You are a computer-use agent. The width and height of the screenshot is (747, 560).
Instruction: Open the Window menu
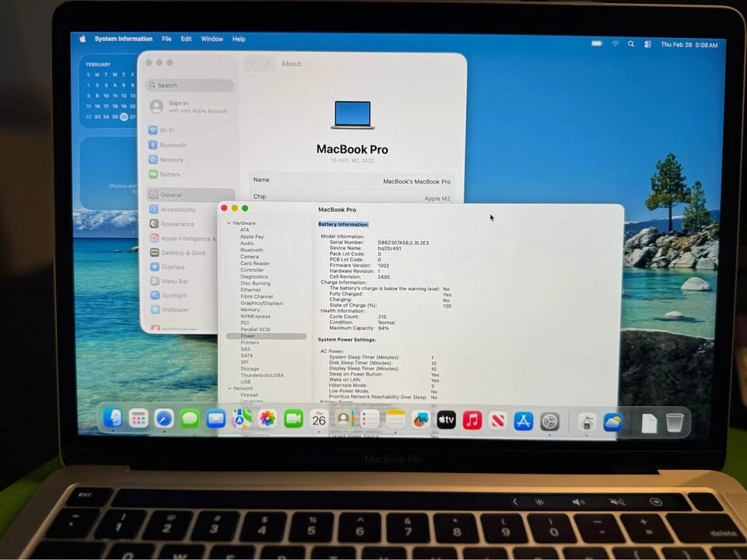coord(212,39)
